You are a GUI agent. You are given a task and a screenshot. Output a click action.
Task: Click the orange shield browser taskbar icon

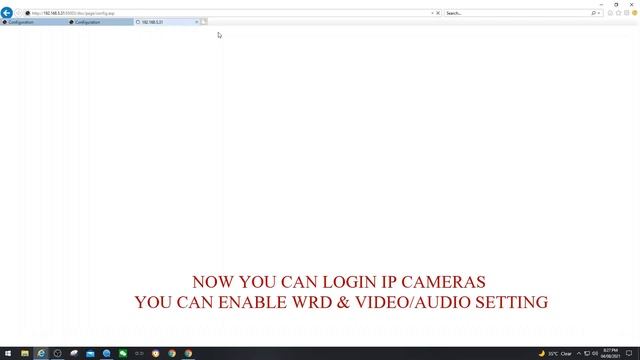click(x=156, y=353)
